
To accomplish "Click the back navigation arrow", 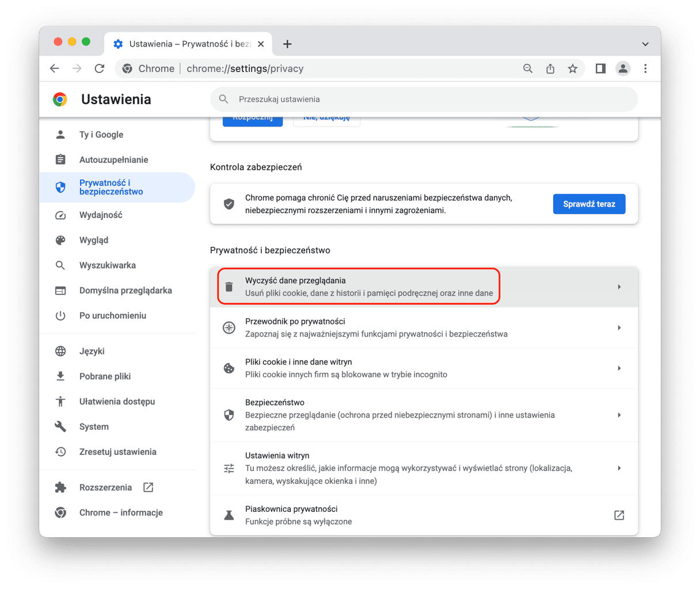I will point(55,68).
